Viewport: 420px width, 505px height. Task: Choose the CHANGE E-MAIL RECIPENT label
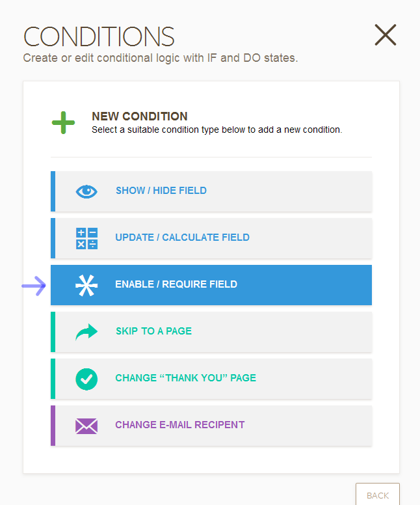click(179, 425)
